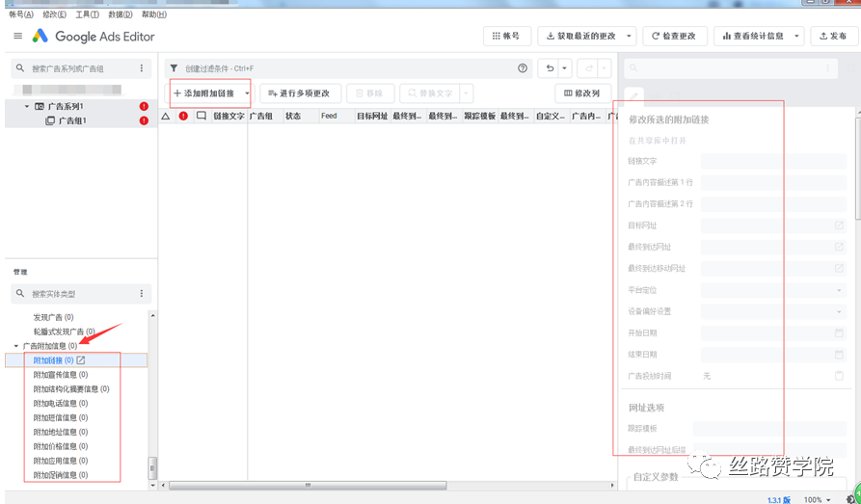Screen dimensions: 861x504
Task: Click the error icon beside 广告系列1
Action: pos(144,107)
